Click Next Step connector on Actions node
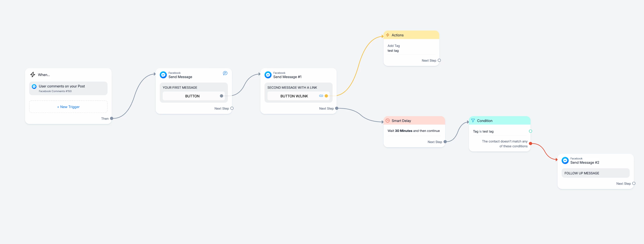 click(x=439, y=60)
